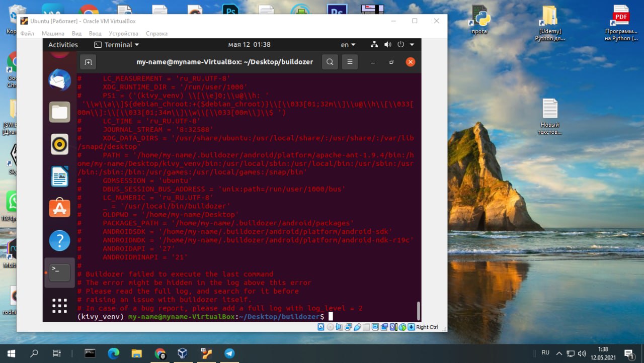Minimize the Ubuntu terminal window
644x363 pixels.
point(372,62)
